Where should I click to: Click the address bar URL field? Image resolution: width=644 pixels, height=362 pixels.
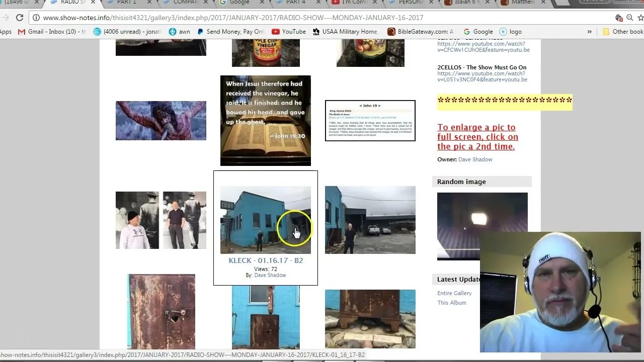coord(322,18)
